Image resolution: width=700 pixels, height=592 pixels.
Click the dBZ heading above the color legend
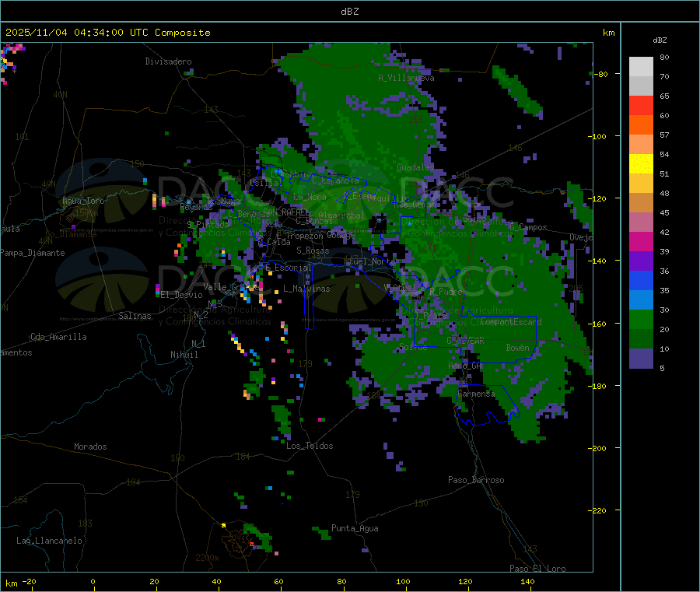tap(660, 40)
